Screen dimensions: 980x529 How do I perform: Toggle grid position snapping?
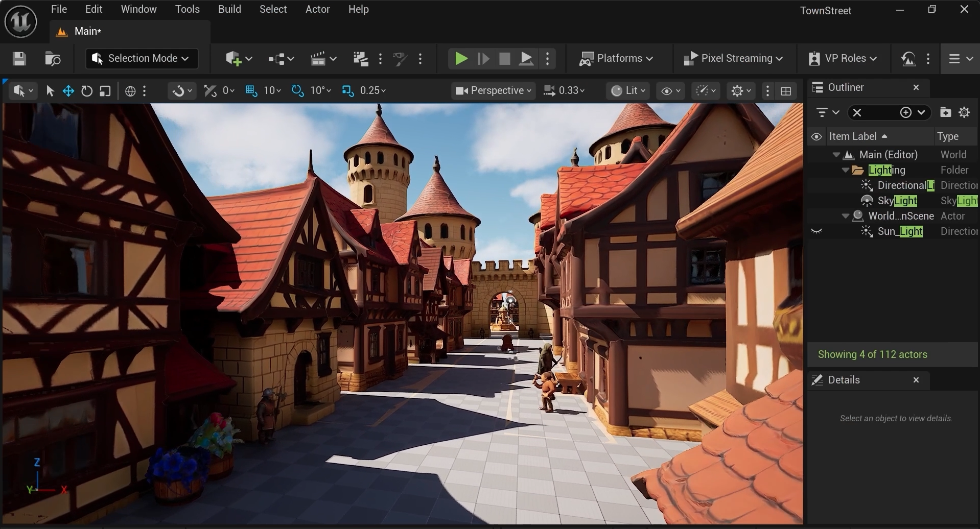(251, 91)
